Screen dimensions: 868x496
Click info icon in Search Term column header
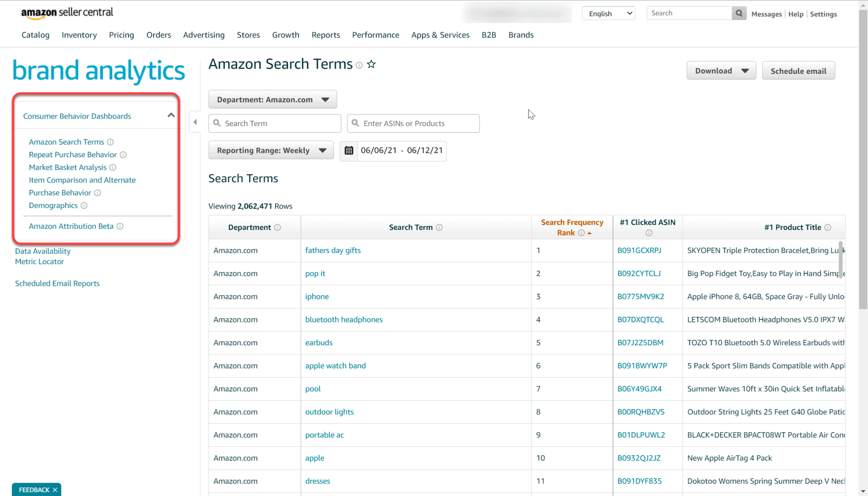tap(439, 227)
